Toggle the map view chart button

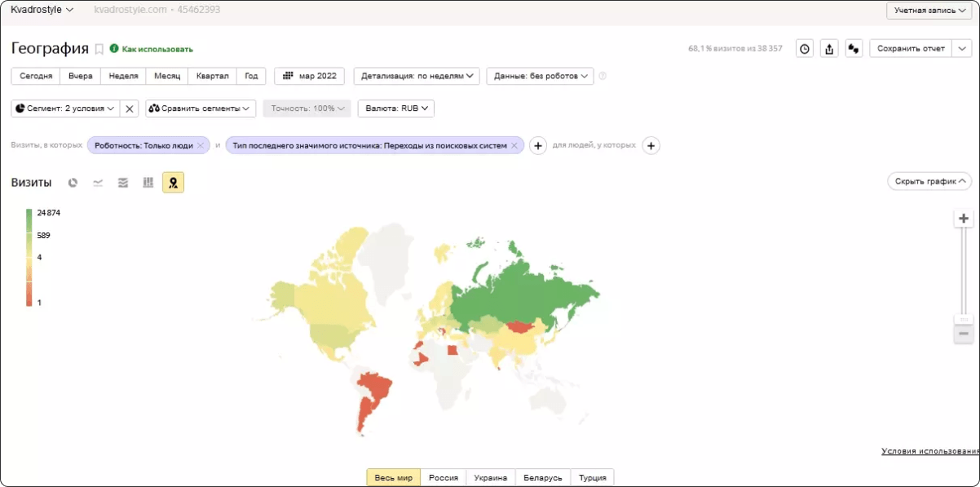click(173, 183)
